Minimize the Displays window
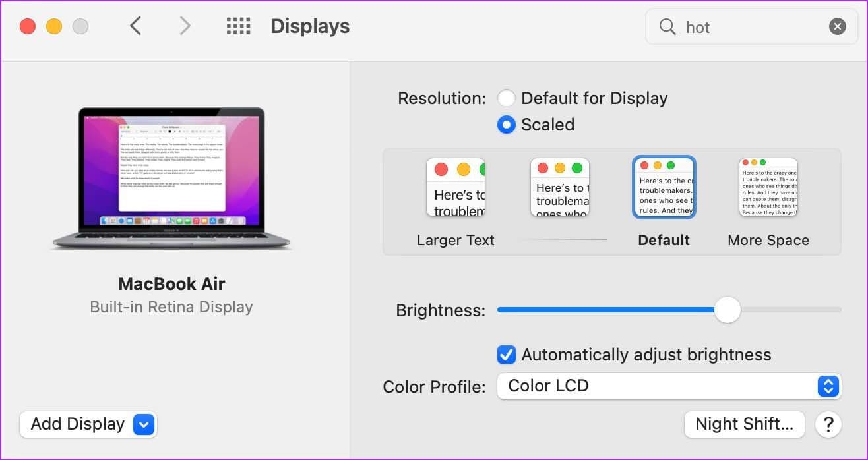The height and width of the screenshot is (460, 868). pos(54,26)
